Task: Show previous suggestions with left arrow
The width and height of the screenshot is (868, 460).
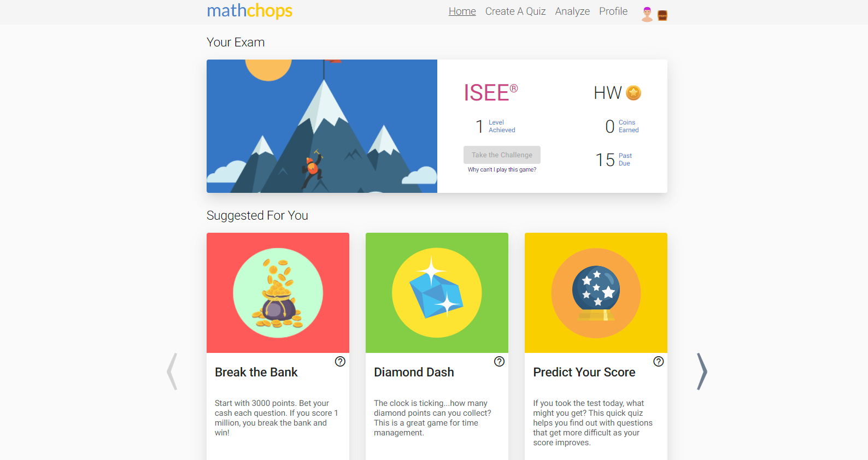Action: [172, 371]
